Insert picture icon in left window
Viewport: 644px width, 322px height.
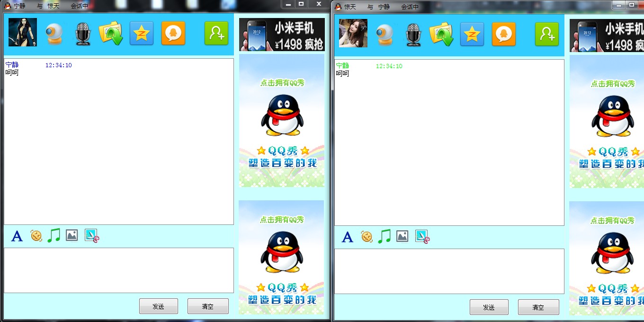72,235
